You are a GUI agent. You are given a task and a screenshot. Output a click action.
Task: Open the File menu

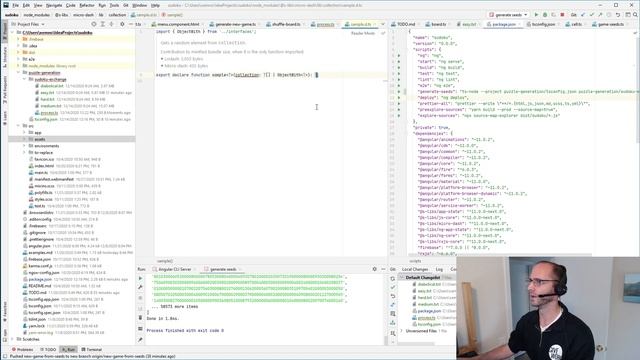click(x=16, y=5)
